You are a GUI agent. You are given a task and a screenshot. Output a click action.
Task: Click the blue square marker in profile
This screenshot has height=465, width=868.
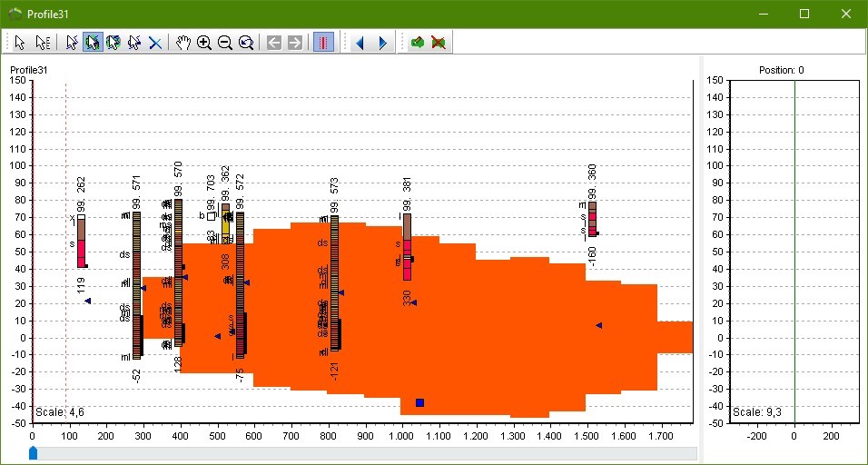click(419, 402)
